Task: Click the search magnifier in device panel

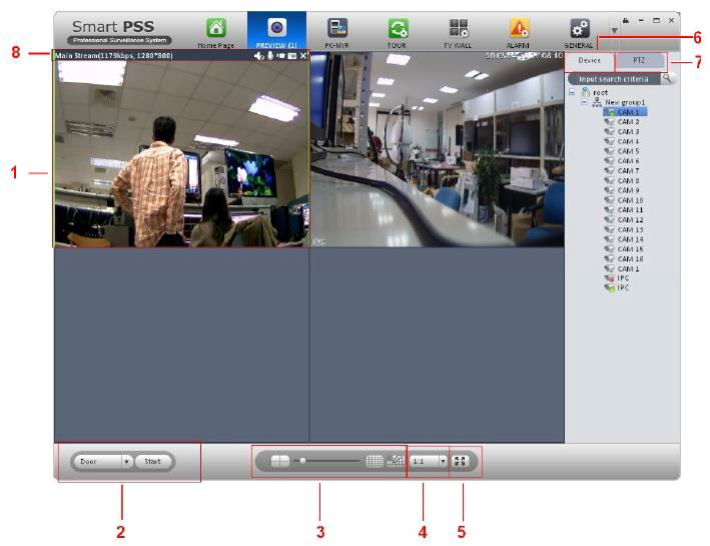Action: (x=668, y=78)
